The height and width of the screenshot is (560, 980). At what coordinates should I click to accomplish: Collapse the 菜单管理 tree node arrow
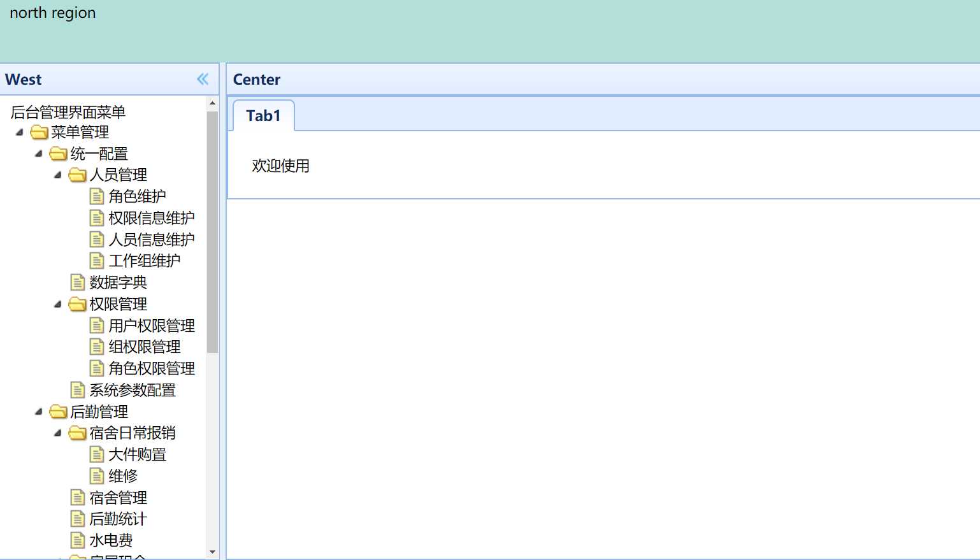tap(20, 133)
